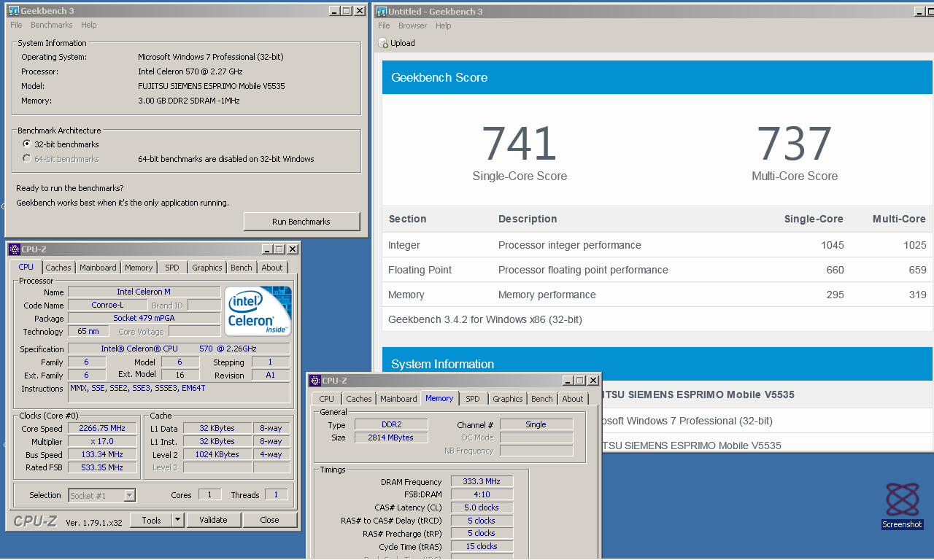Open Help menu in results window
This screenshot has width=934, height=560.
[443, 26]
